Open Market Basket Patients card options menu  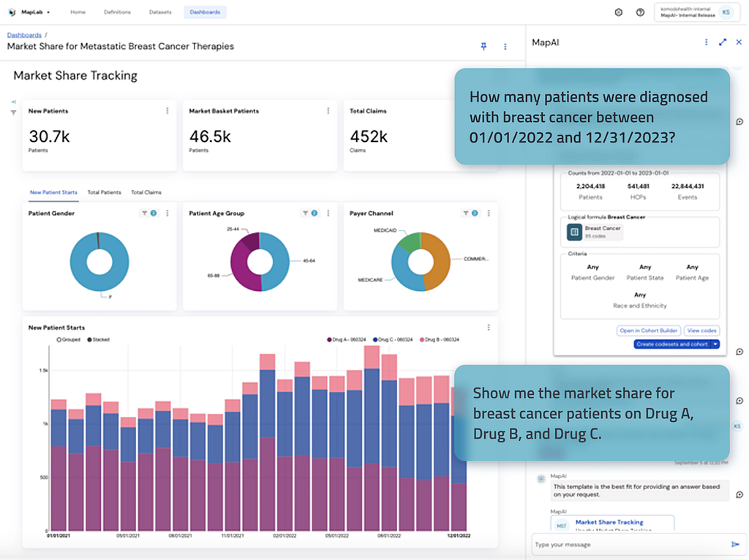point(328,111)
